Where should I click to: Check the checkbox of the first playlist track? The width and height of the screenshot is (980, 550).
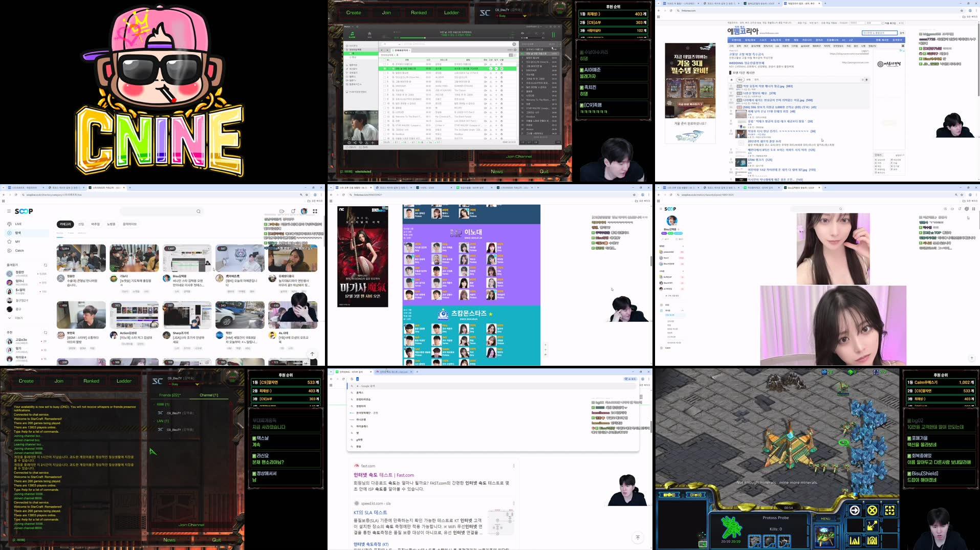[384, 64]
